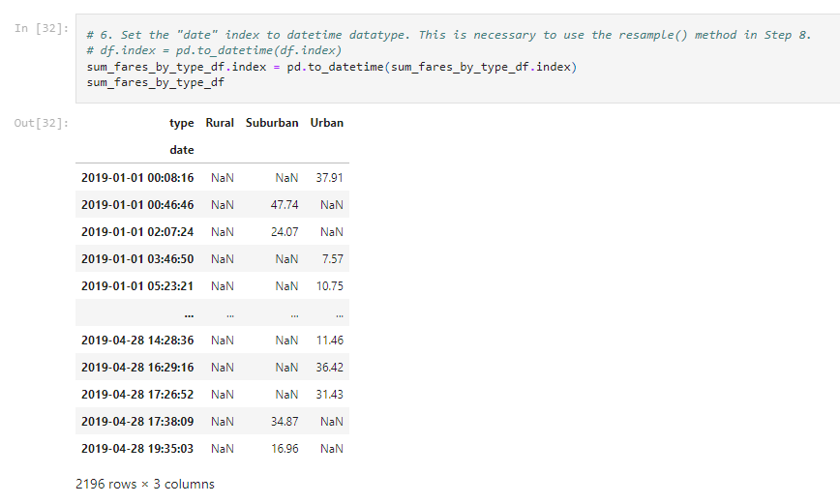This screenshot has width=840, height=504.
Task: Click the 'Out[32]:' output prompt label
Action: [x=42, y=123]
